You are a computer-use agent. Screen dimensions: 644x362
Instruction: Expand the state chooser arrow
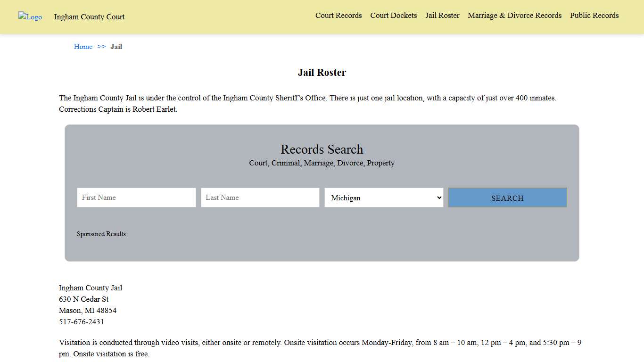[438, 197]
